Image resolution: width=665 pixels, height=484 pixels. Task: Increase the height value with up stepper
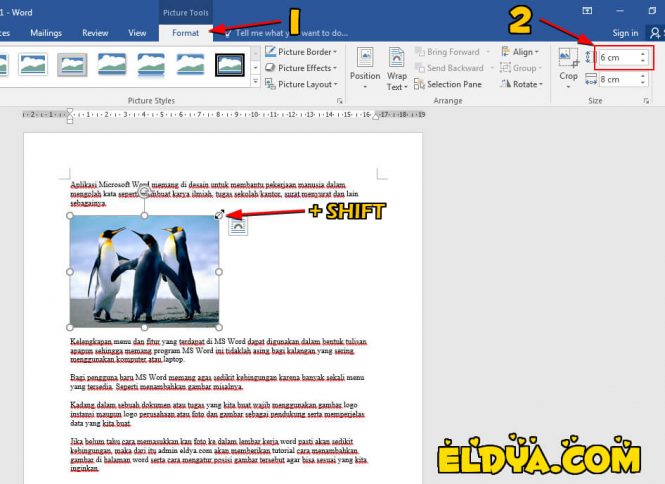(643, 54)
